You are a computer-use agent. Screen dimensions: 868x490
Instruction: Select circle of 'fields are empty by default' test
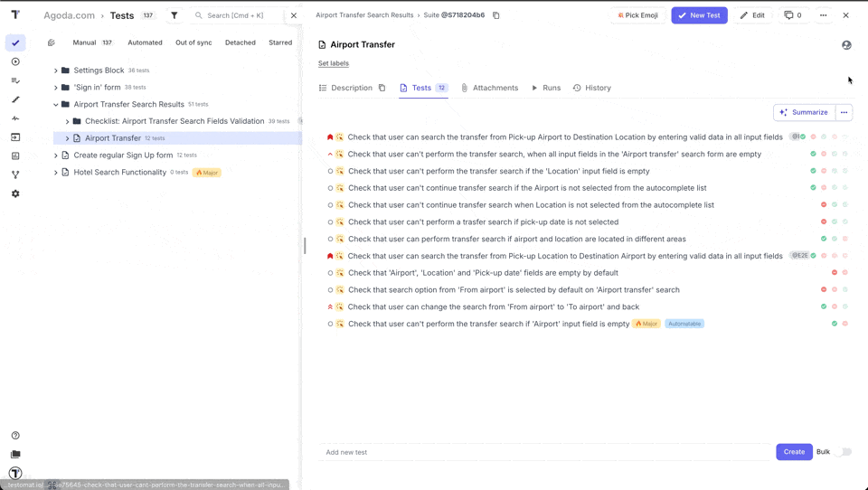[x=331, y=273]
